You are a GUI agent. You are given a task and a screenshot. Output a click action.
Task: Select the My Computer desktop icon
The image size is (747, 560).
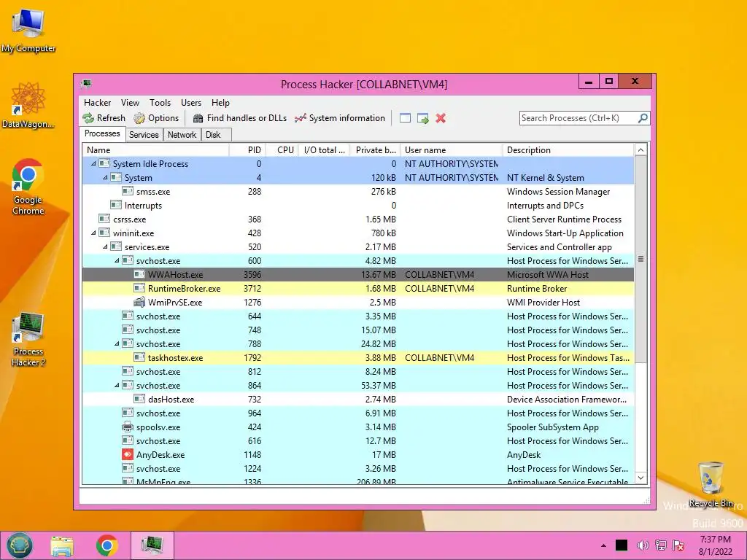coord(28,31)
